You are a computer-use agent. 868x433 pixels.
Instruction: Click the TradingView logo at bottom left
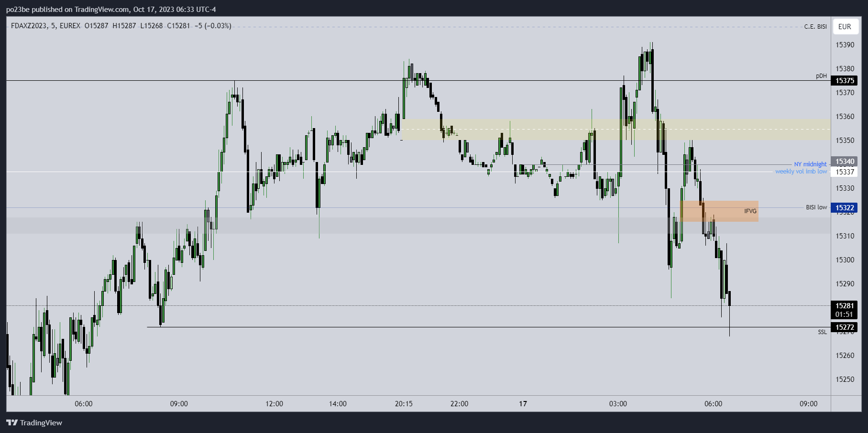point(34,422)
